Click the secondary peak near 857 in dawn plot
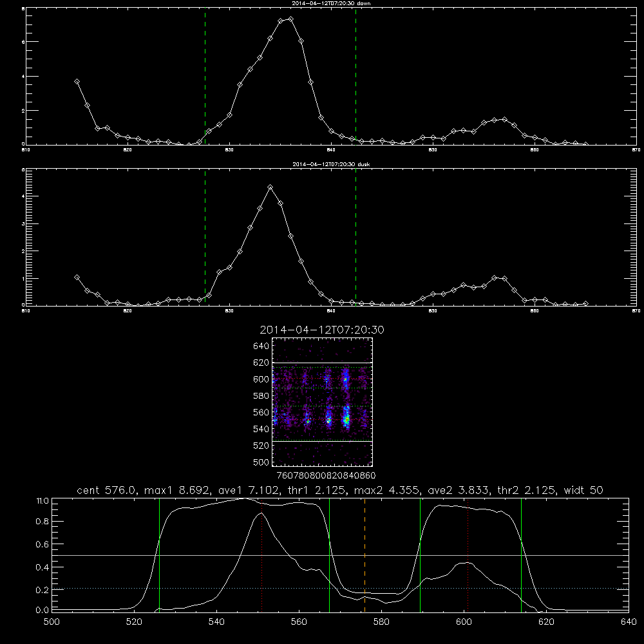 pos(504,120)
